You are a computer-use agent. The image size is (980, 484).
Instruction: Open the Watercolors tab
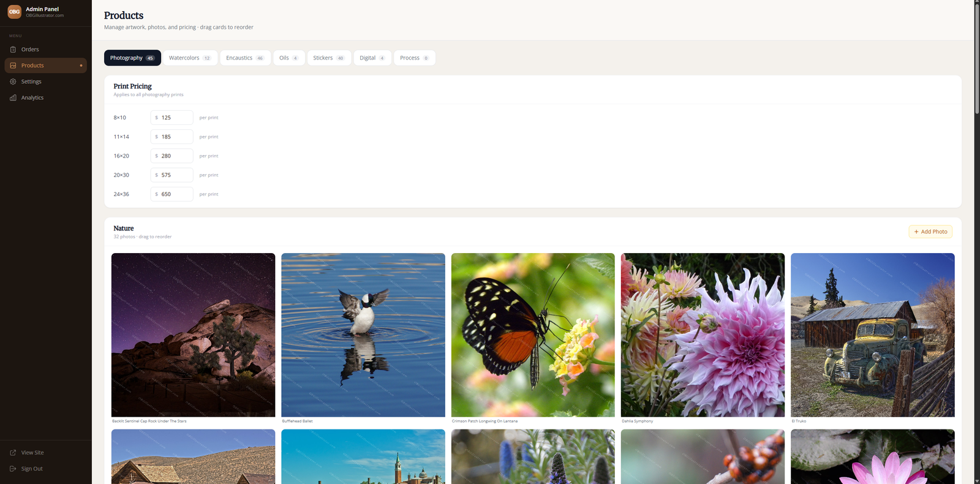point(190,58)
